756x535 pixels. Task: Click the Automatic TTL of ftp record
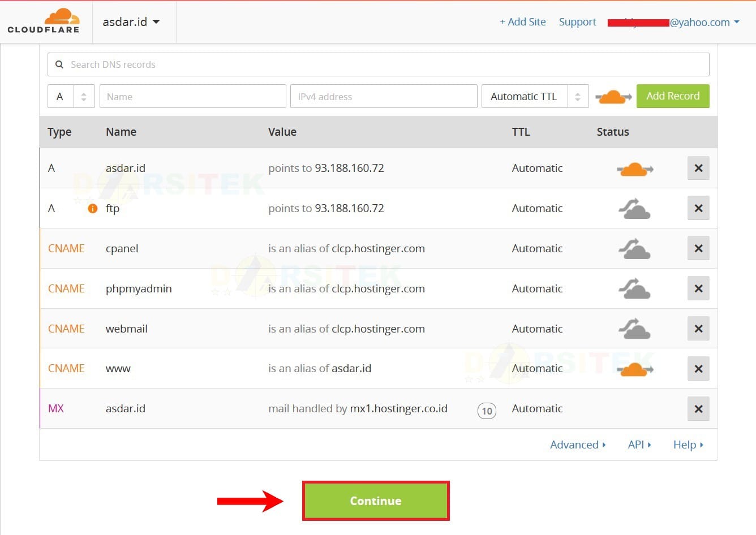537,208
